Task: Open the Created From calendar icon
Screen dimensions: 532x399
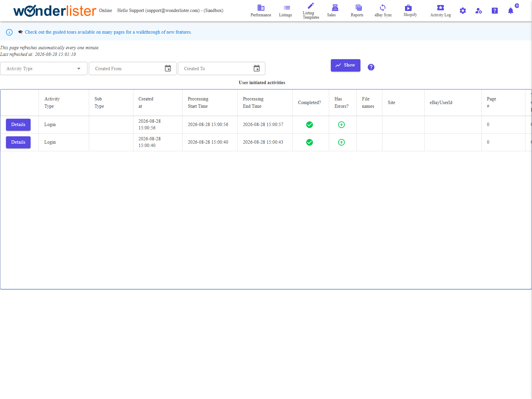Action: pos(168,68)
